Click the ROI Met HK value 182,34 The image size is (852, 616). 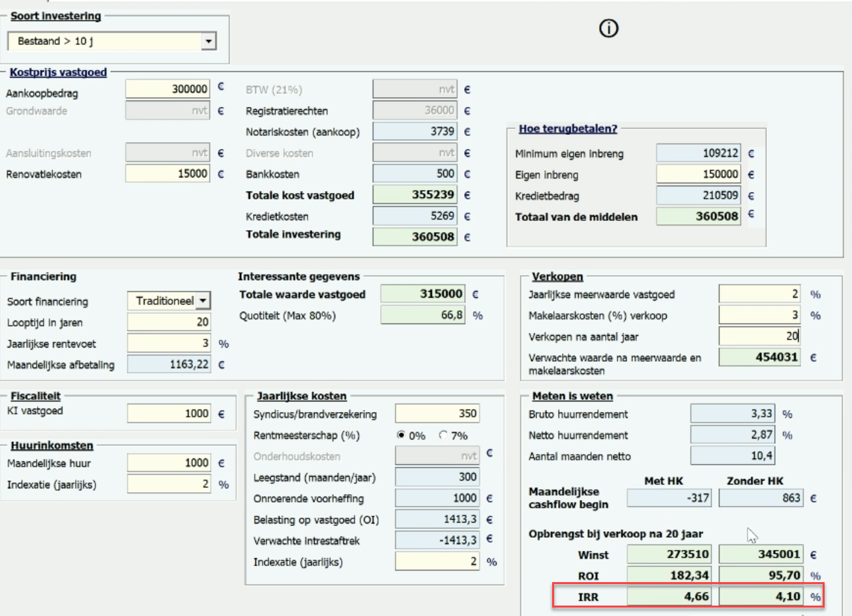(x=669, y=575)
